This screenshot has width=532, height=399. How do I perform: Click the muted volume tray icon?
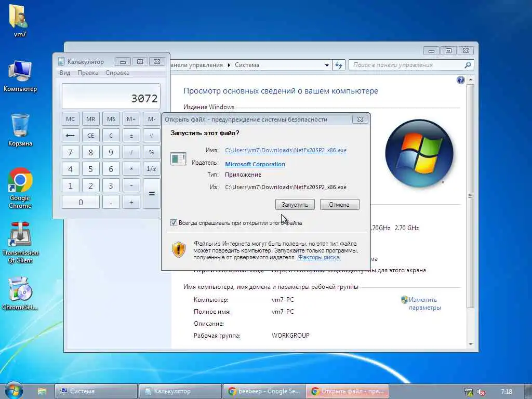(x=481, y=392)
